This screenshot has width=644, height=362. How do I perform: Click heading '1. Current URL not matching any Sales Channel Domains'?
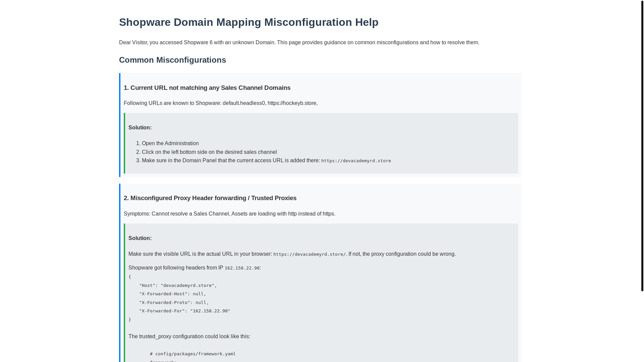pyautogui.click(x=207, y=88)
